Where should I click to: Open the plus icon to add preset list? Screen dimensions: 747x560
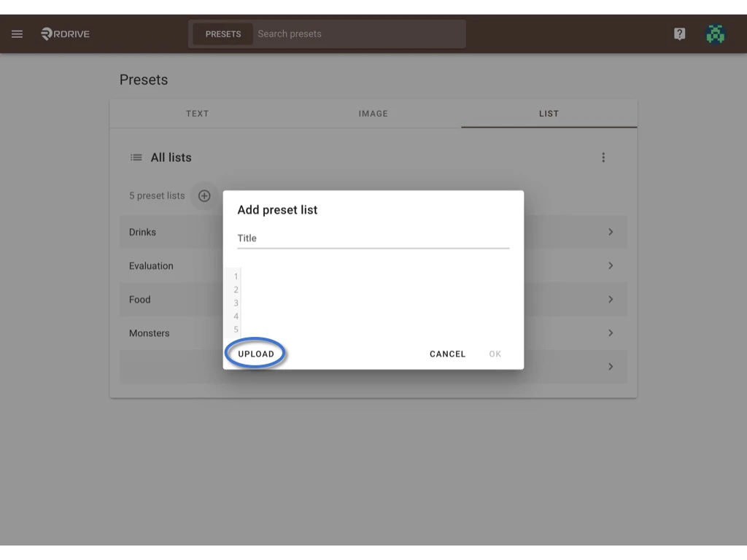tap(204, 195)
